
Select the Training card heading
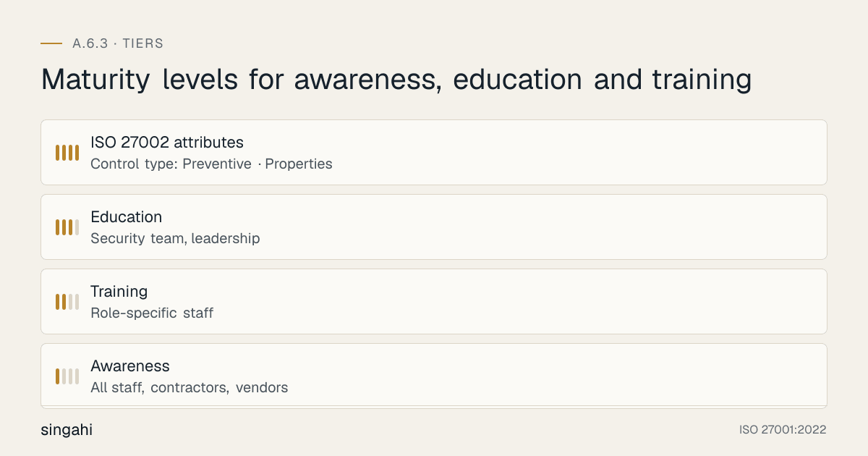tap(119, 291)
